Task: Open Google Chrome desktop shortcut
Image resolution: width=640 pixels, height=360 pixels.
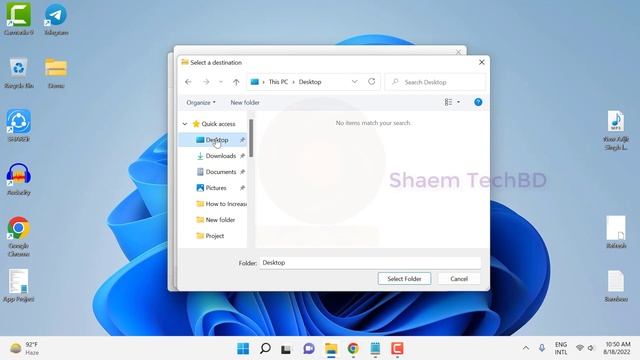Action: click(18, 236)
